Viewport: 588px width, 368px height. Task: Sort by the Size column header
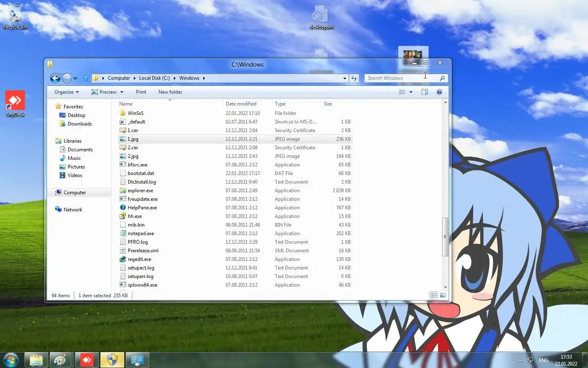[337, 104]
